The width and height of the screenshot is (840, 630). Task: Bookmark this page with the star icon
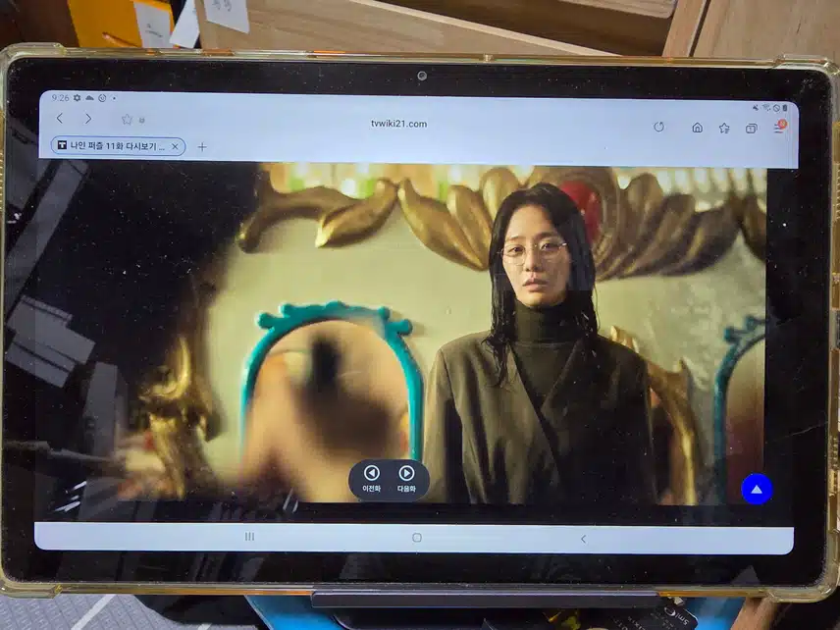(127, 119)
